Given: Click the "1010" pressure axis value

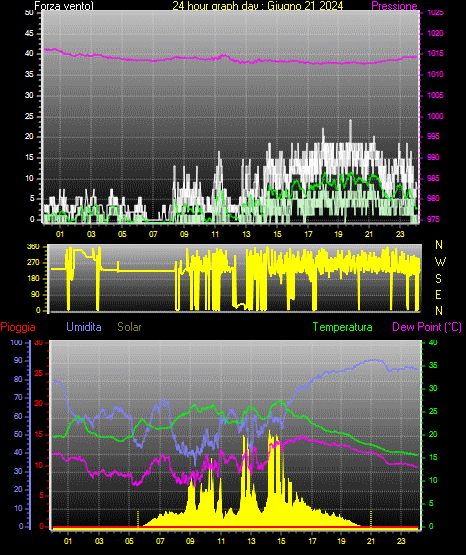Looking at the screenshot, I should (436, 74).
